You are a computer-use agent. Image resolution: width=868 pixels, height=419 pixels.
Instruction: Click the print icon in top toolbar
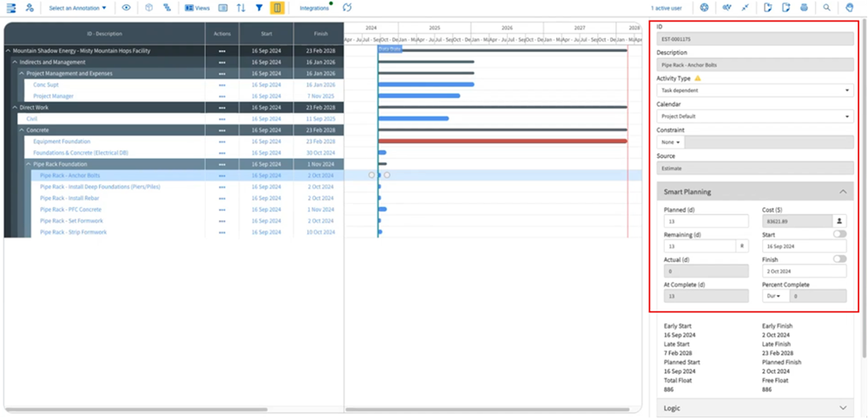point(804,9)
